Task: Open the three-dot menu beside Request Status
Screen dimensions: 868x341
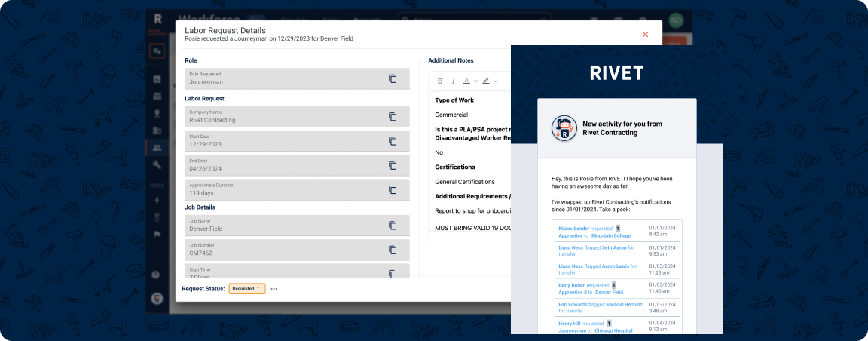Action: coord(274,289)
